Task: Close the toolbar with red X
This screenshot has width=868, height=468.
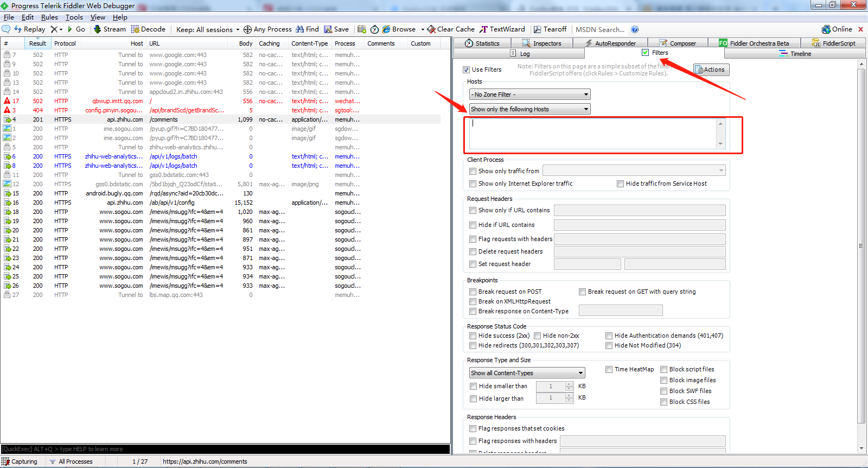Action: (x=860, y=29)
